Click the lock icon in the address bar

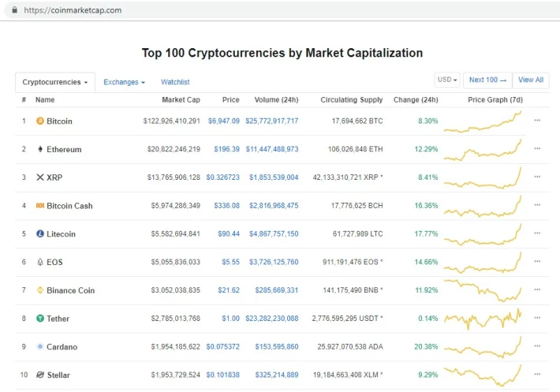[15, 9]
